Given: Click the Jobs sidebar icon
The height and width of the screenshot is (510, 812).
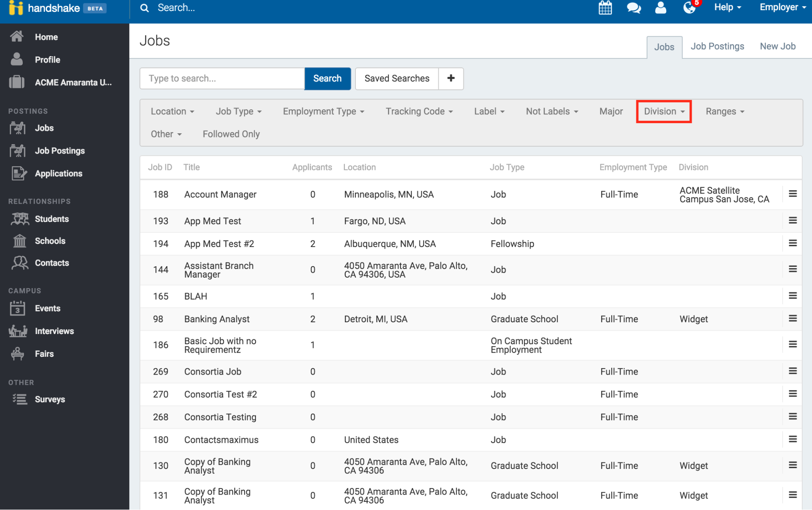Looking at the screenshot, I should pyautogui.click(x=17, y=128).
